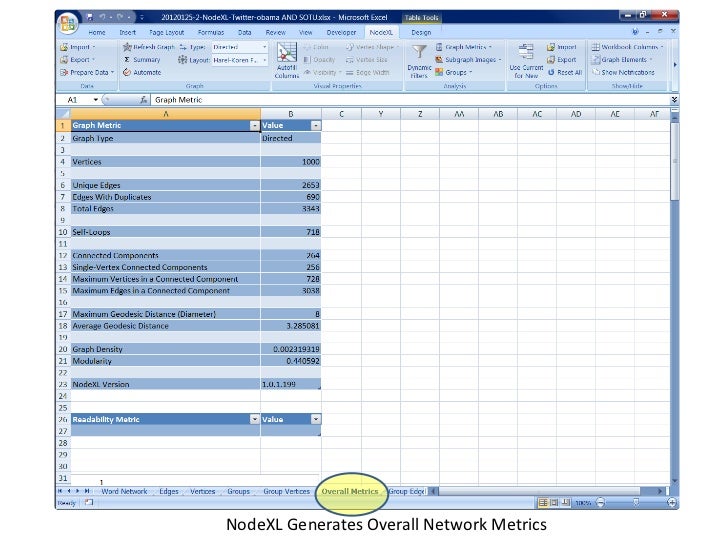Open the Groups sheet tab
This screenshot has width=728, height=546.
coord(239,491)
